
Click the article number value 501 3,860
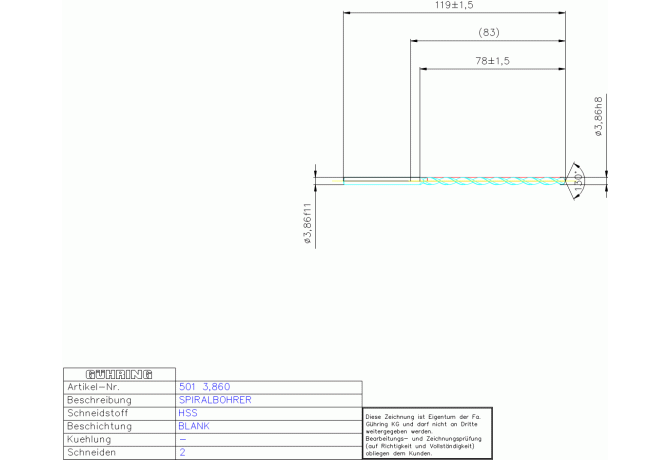coord(204,386)
